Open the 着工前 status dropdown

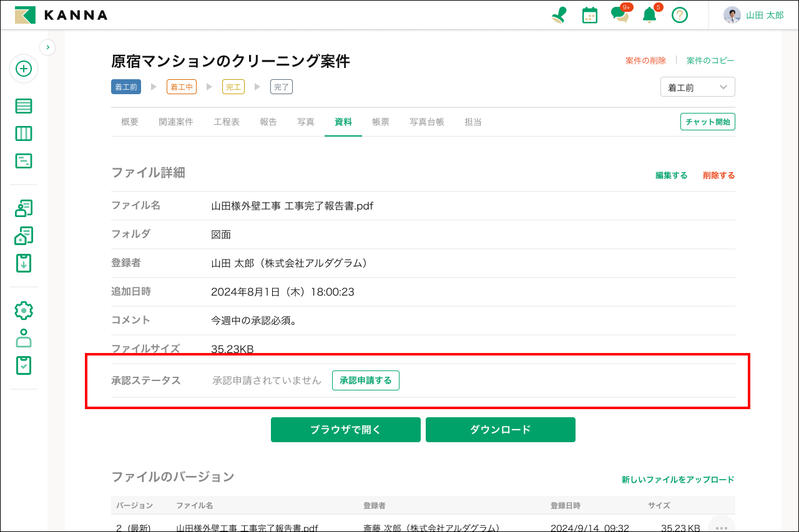[x=697, y=87]
